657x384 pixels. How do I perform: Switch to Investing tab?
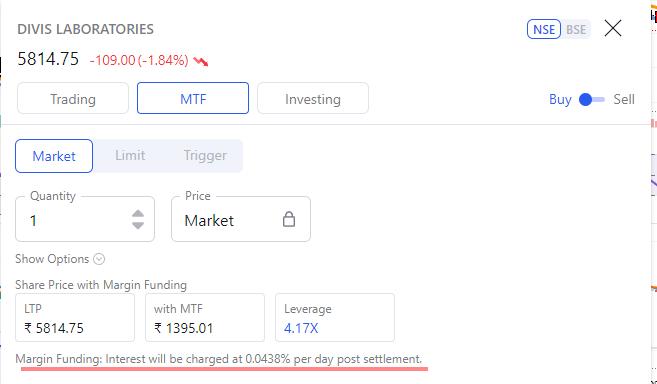point(313,99)
